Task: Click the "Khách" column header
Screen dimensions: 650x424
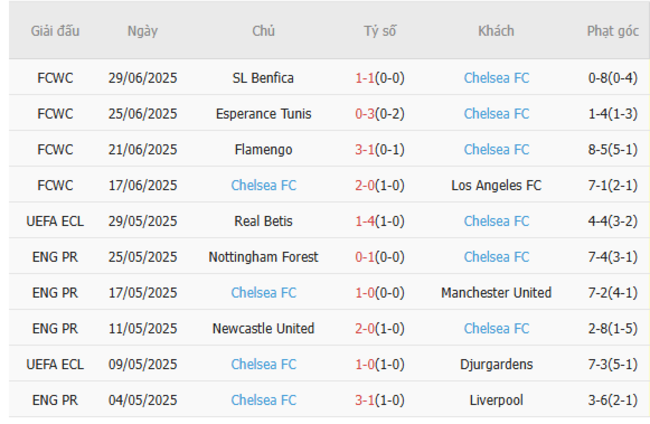Action: tap(496, 31)
